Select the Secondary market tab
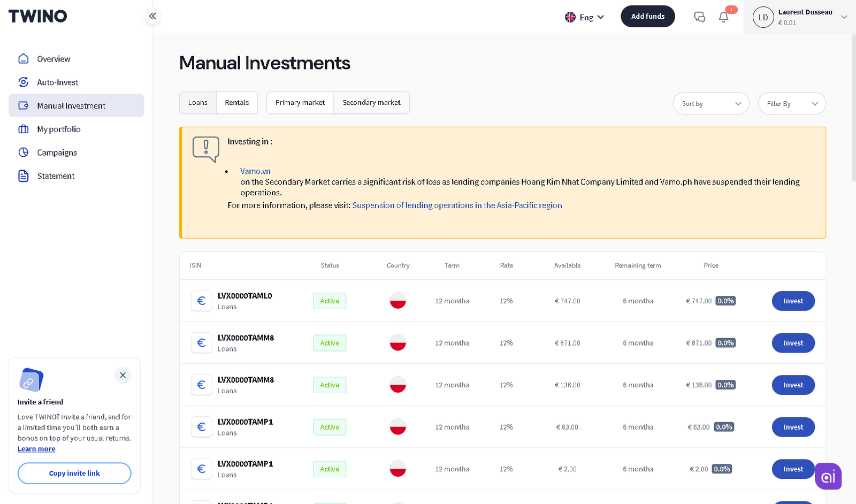Viewport: 856px width, 504px height. (371, 103)
